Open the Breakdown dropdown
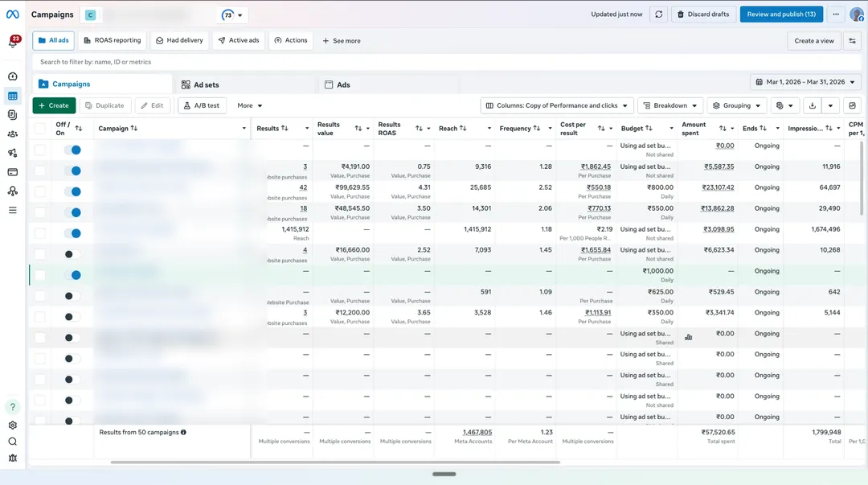Image resolution: width=868 pixels, height=485 pixels. coord(669,105)
